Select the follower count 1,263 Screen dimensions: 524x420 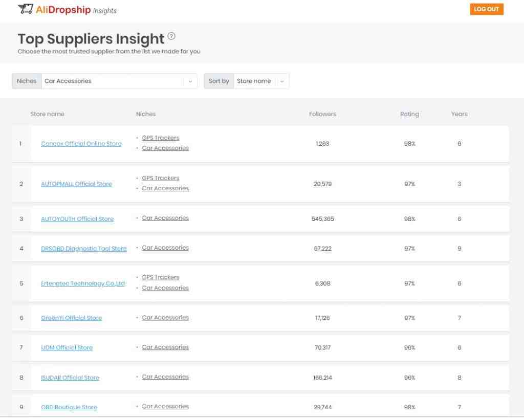322,144
